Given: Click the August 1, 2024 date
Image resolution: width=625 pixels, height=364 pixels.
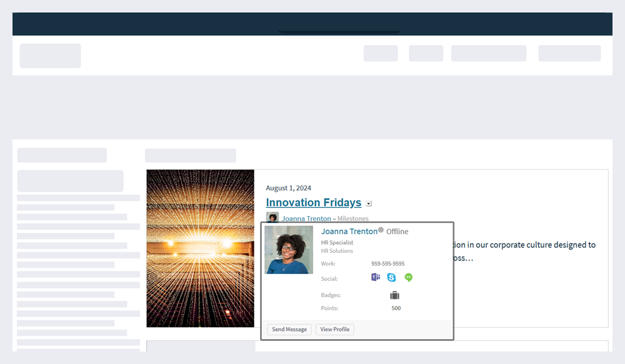Looking at the screenshot, I should 289,188.
